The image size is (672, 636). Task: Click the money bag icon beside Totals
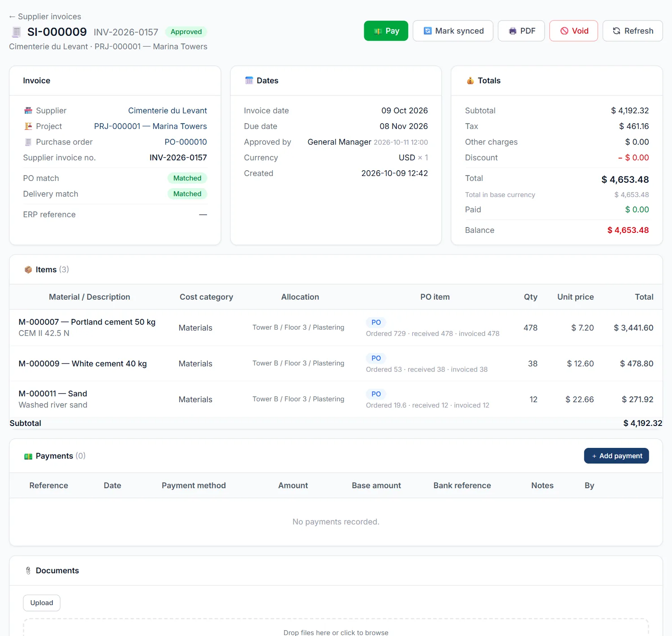point(470,81)
